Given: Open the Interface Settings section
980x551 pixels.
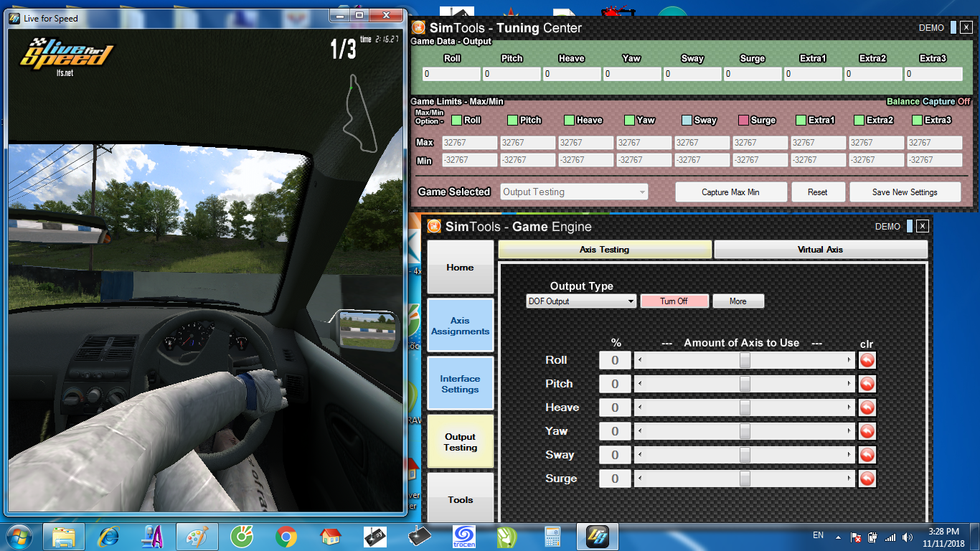Looking at the screenshot, I should coord(461,384).
